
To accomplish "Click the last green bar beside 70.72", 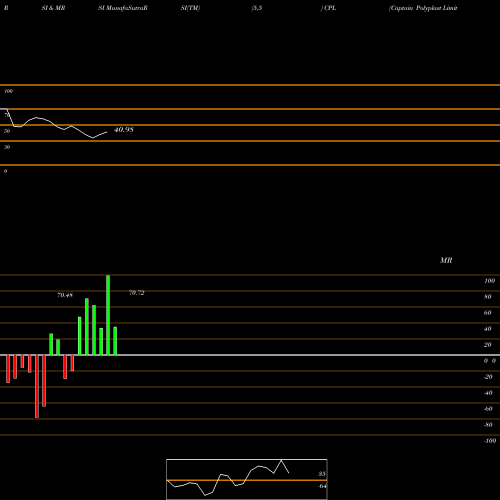I will tap(115, 341).
